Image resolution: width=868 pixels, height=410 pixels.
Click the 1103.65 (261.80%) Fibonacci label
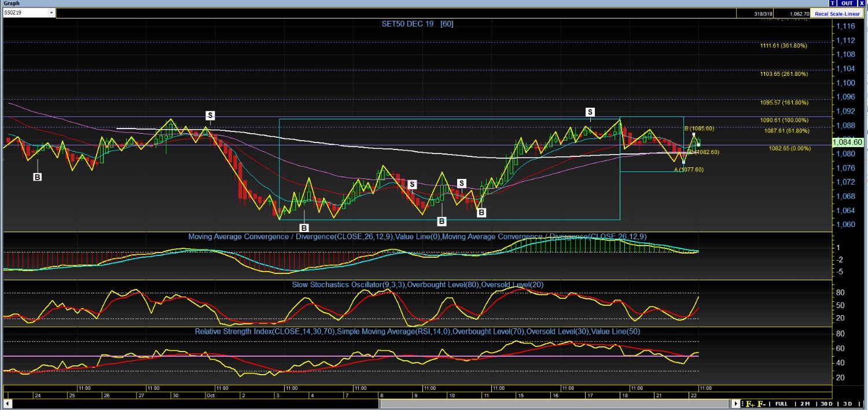784,74
